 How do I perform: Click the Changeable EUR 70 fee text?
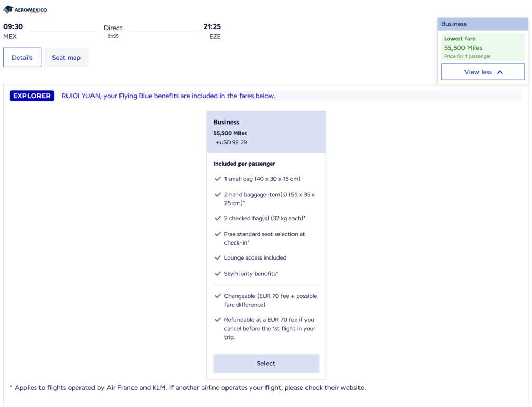[270, 300]
